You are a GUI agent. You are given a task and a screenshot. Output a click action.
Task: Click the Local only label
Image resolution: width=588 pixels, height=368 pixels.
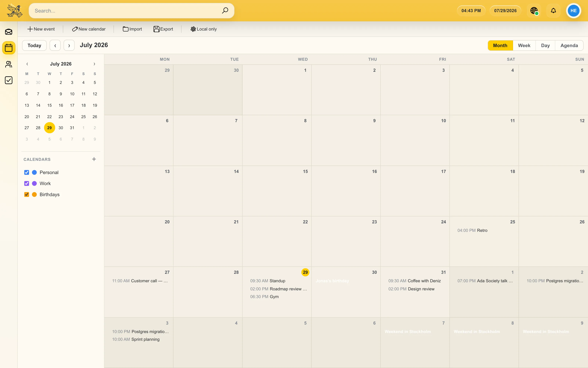(x=207, y=29)
